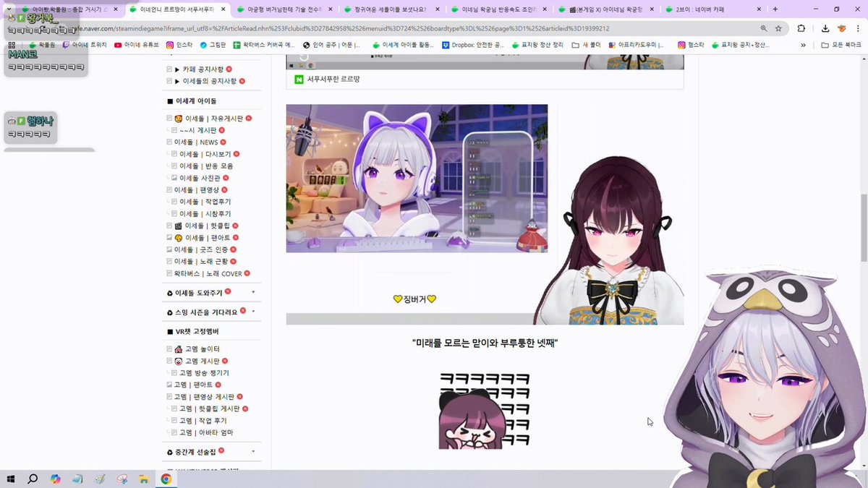Screen dimensions: 868x488
Task: Open the 이세돌 | 자유게시판 board link
Action: pyautogui.click(x=214, y=119)
